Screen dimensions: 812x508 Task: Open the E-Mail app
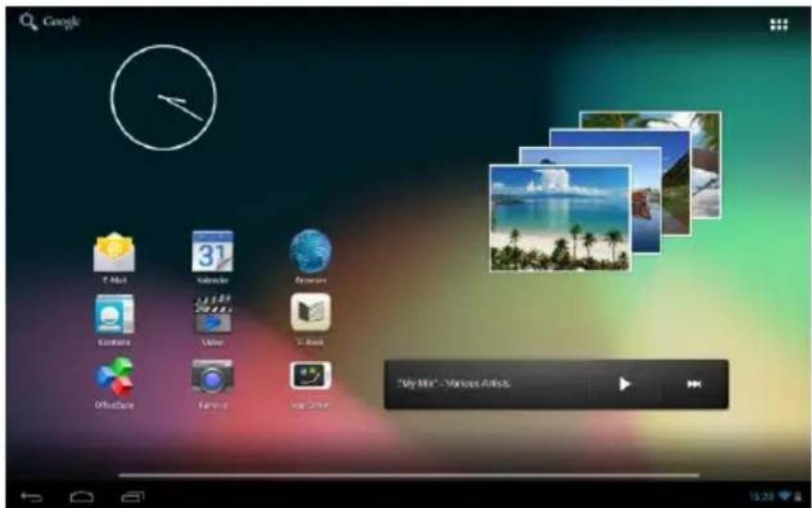pos(114,253)
